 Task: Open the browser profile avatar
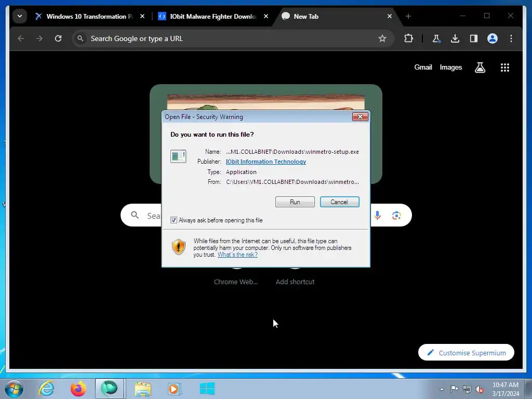[493, 38]
